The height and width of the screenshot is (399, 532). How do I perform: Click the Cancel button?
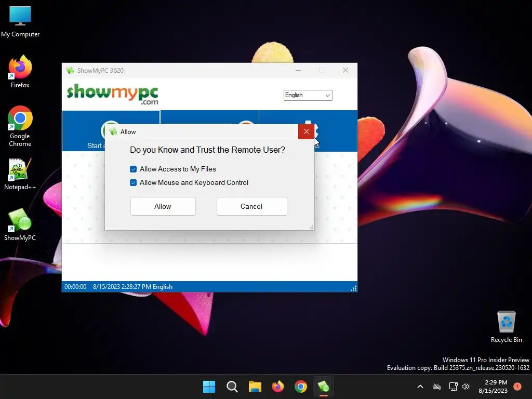252,206
